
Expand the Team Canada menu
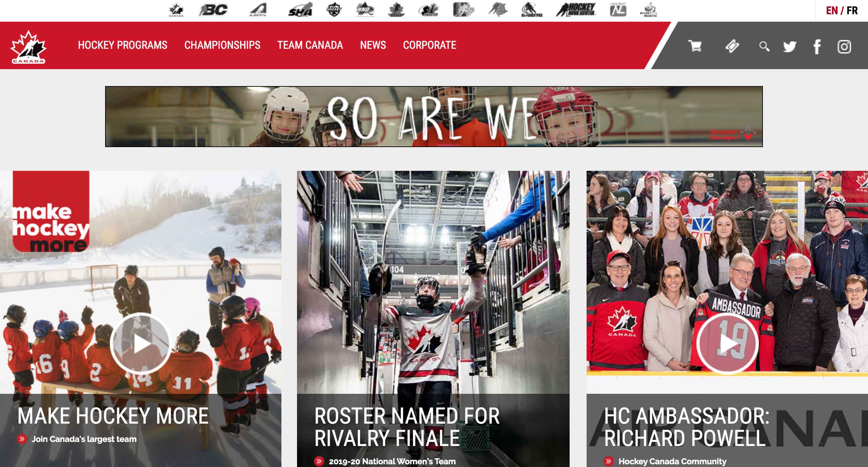point(310,45)
